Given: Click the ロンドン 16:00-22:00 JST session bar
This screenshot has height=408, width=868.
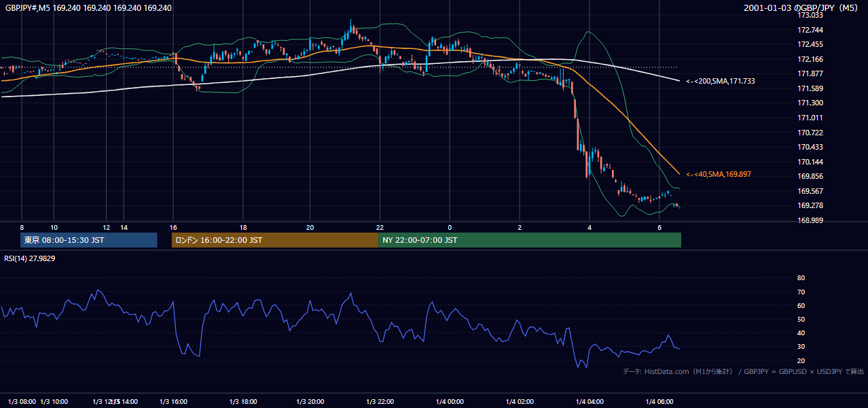Looking at the screenshot, I should [x=274, y=240].
